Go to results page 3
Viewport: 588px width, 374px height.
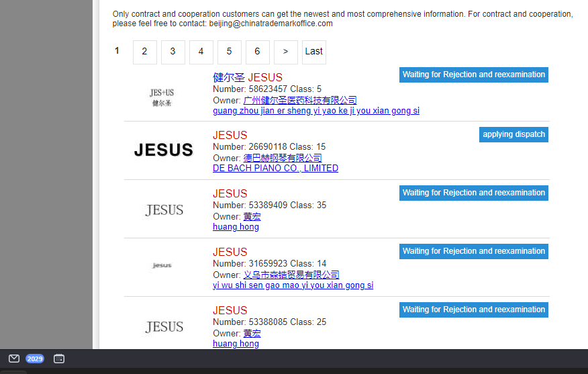[173, 52]
